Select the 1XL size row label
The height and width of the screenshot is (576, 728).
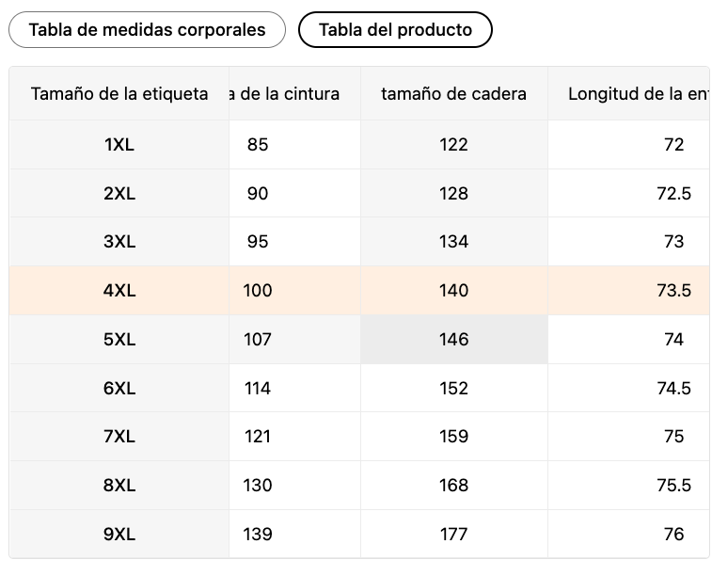[119, 145]
